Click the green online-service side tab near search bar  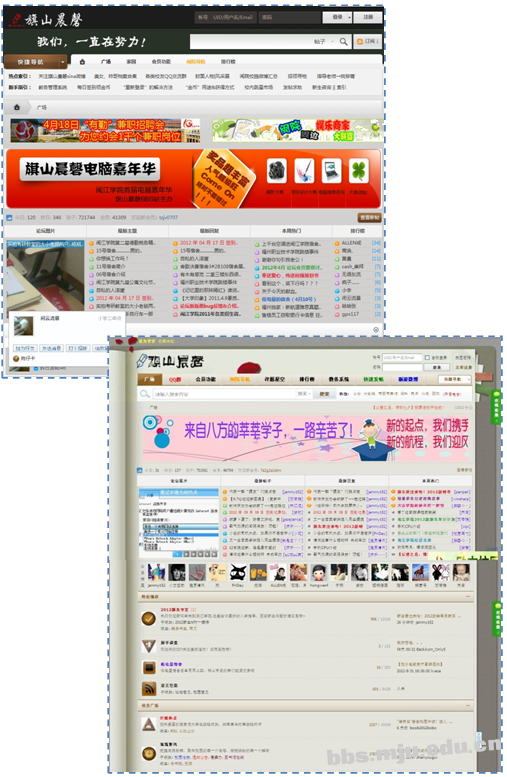click(496, 405)
